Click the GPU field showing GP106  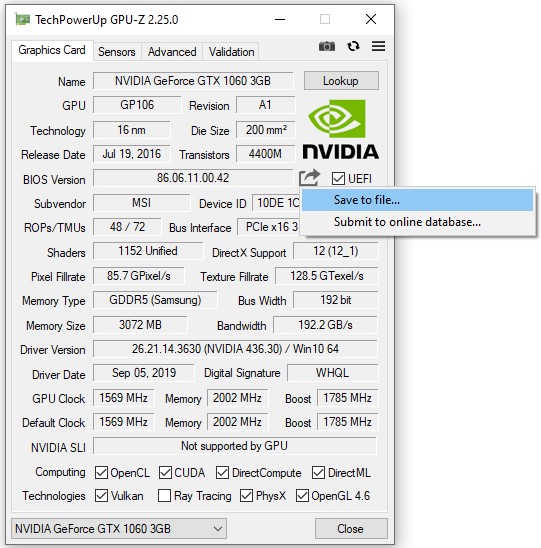tap(137, 105)
